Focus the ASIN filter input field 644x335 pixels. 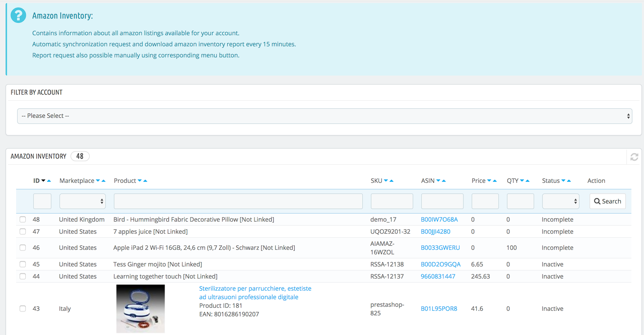[442, 201]
